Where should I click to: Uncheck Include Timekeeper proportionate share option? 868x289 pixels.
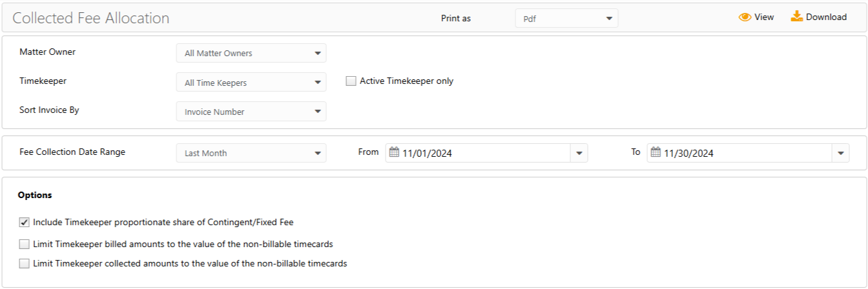(25, 223)
